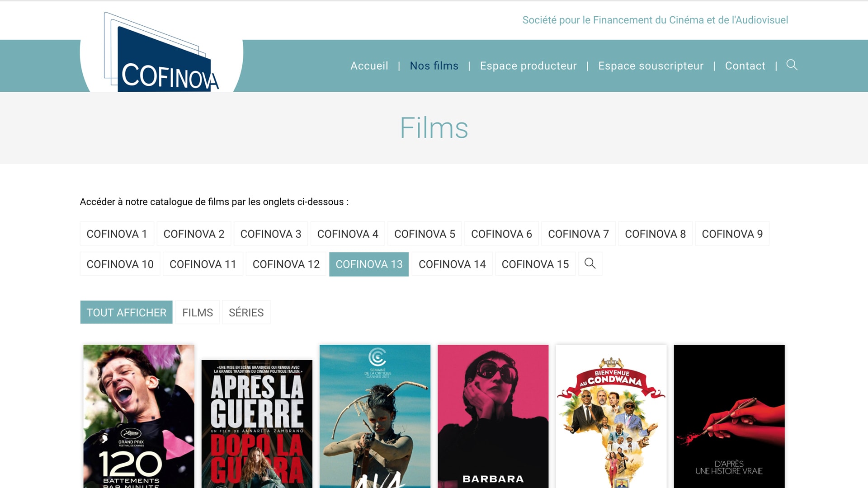Filter by the SÉRIES button

coord(246,313)
